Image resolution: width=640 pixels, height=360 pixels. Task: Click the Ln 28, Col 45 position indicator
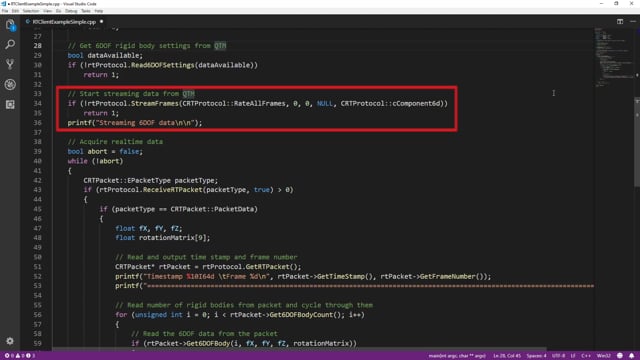pos(507,356)
